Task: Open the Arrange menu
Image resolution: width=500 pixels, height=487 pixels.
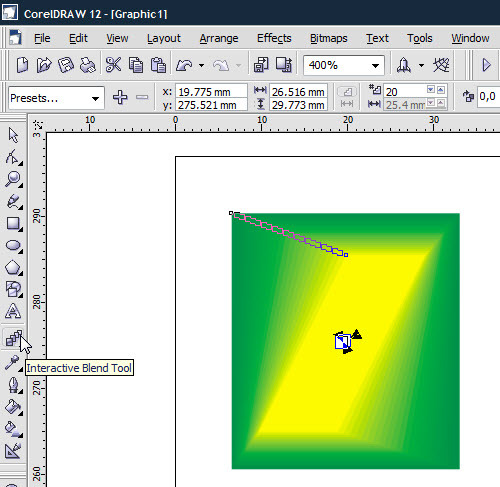Action: pos(219,38)
